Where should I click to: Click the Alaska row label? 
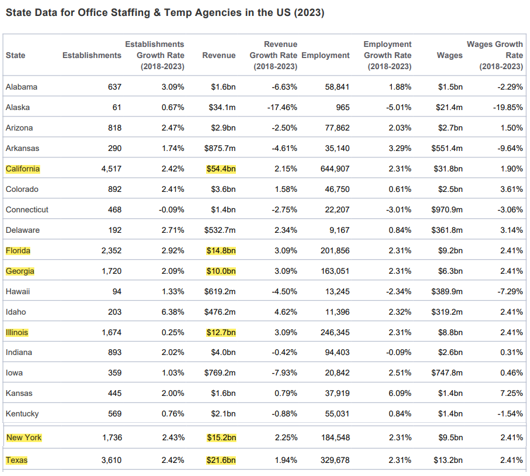click(x=18, y=108)
